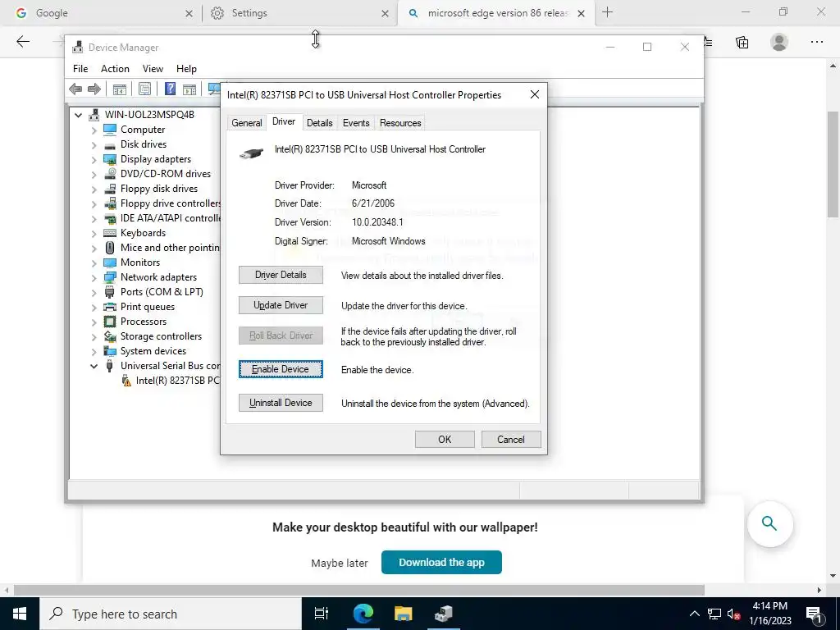Open the Action menu
The width and height of the screenshot is (840, 630).
[x=115, y=69]
